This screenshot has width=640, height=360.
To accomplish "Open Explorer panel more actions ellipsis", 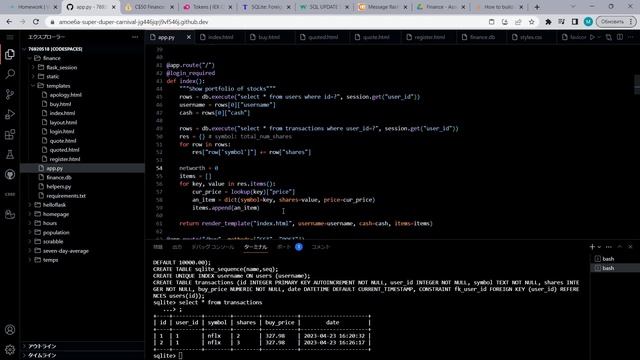I will 135,37.
